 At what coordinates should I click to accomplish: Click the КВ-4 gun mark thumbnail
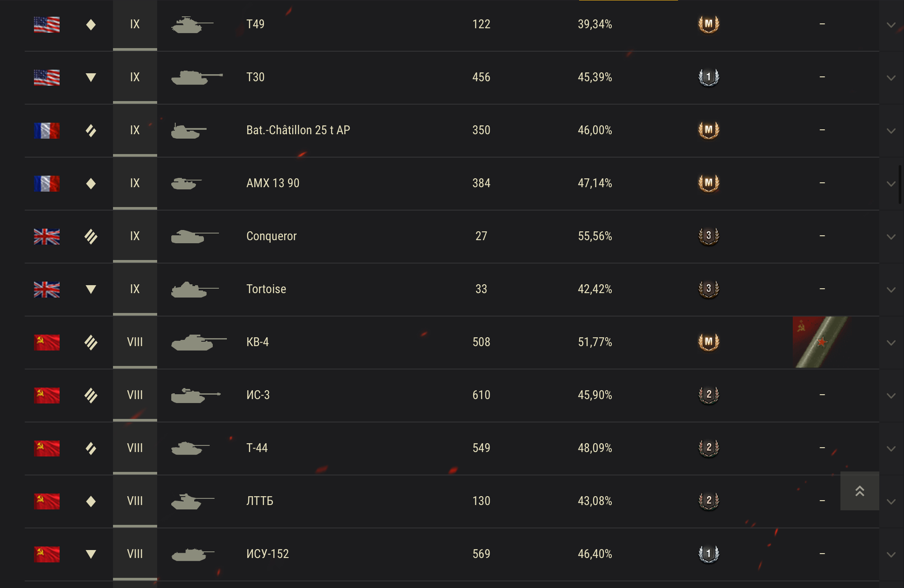(820, 342)
